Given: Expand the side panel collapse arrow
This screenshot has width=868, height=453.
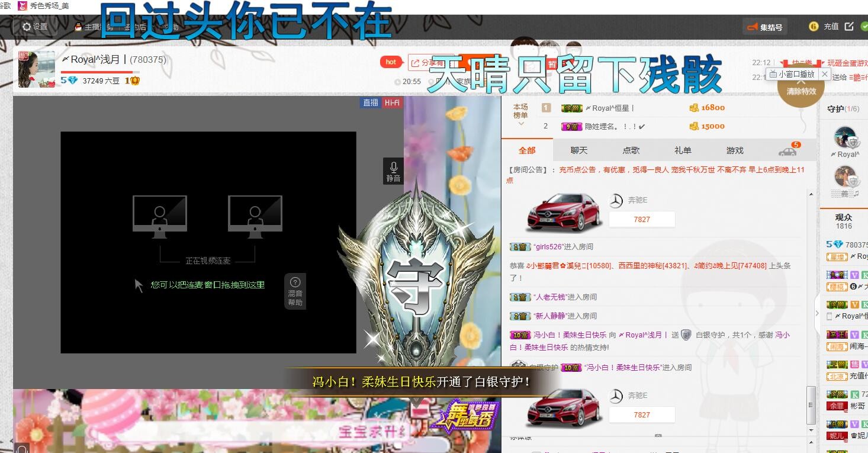Looking at the screenshot, I should (x=818, y=313).
